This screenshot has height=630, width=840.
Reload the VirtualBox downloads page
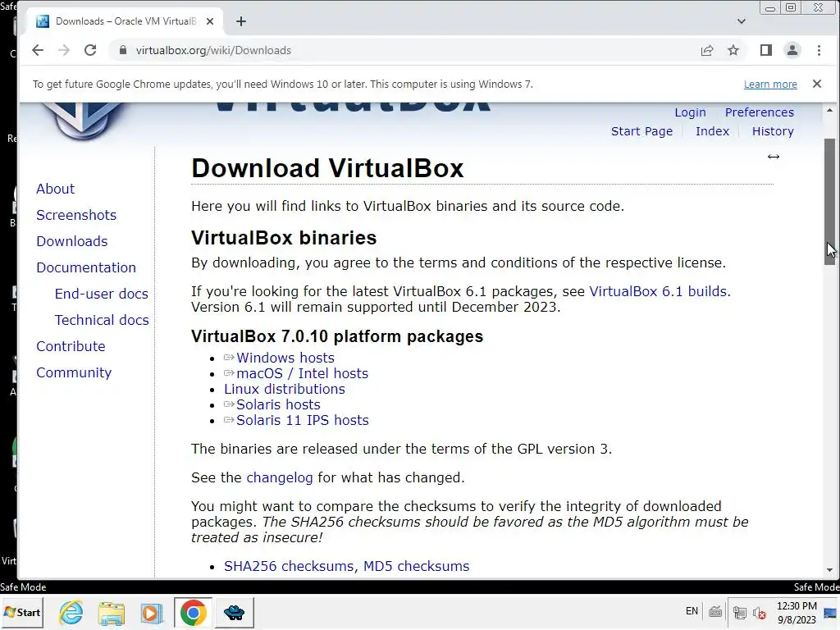[x=90, y=50]
